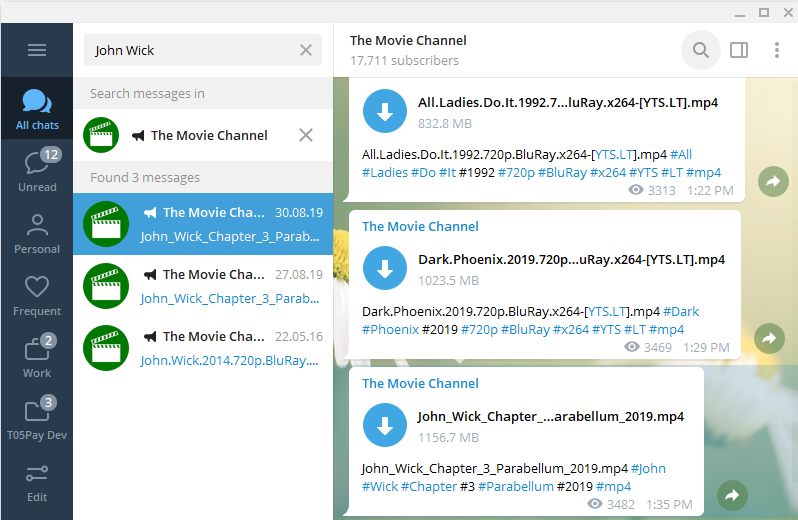This screenshot has height=520, width=798.
Task: Open search result dated 22.05.16
Action: tap(203, 348)
